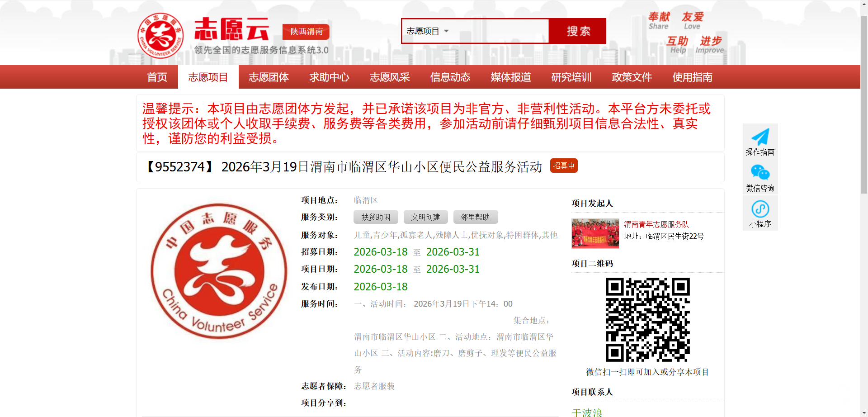868x417 pixels.
Task: Click the project QR code image
Action: coord(647,319)
